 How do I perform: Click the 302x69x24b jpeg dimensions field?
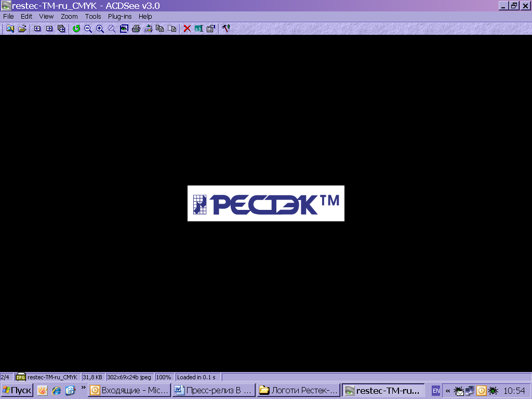pyautogui.click(x=129, y=377)
